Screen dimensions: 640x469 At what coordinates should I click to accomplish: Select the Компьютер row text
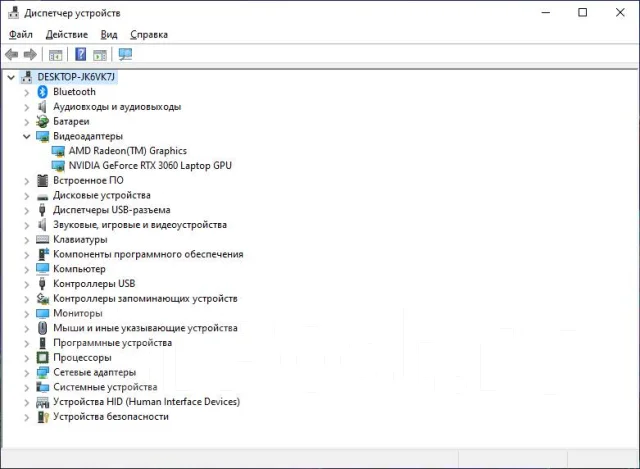tap(79, 269)
